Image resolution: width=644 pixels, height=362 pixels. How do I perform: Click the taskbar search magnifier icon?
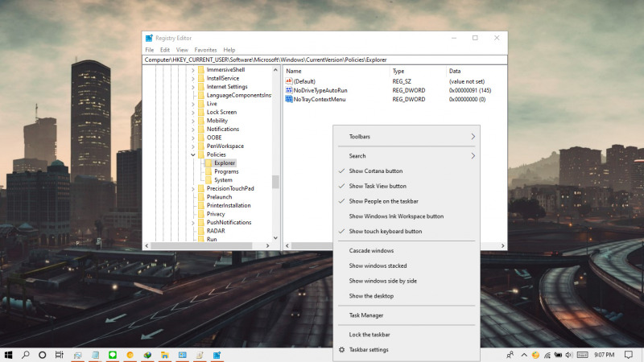(26, 355)
